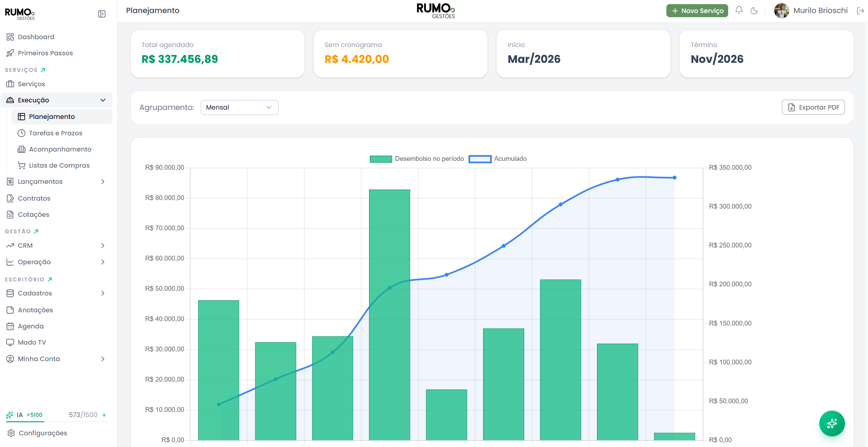The height and width of the screenshot is (447, 868).
Task: Click the Anotações note icon
Action: coord(10,310)
